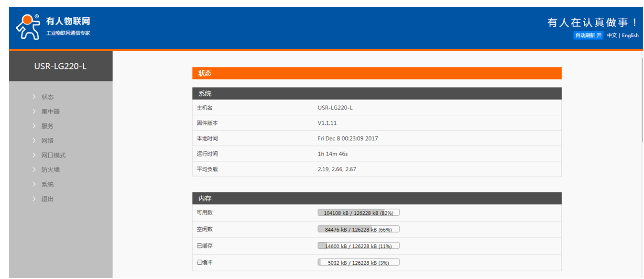The width and height of the screenshot is (644, 279).
Task: Click the arrow icon beside 系统 in sidebar
Action: 34,184
